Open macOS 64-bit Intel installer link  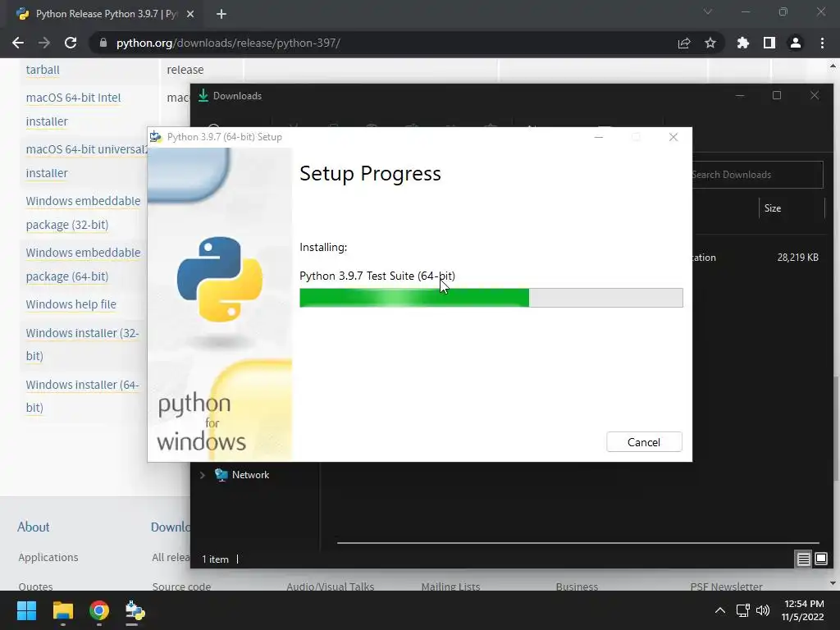click(x=73, y=109)
